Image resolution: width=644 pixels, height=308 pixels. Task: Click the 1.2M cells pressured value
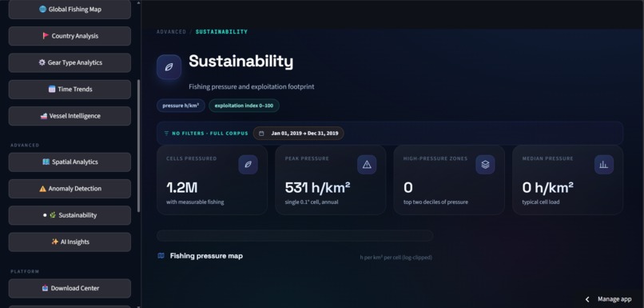coord(182,187)
